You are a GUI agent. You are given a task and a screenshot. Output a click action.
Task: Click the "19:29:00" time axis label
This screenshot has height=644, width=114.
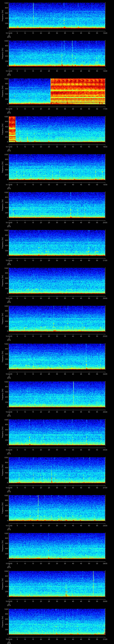[x=9, y=601]
